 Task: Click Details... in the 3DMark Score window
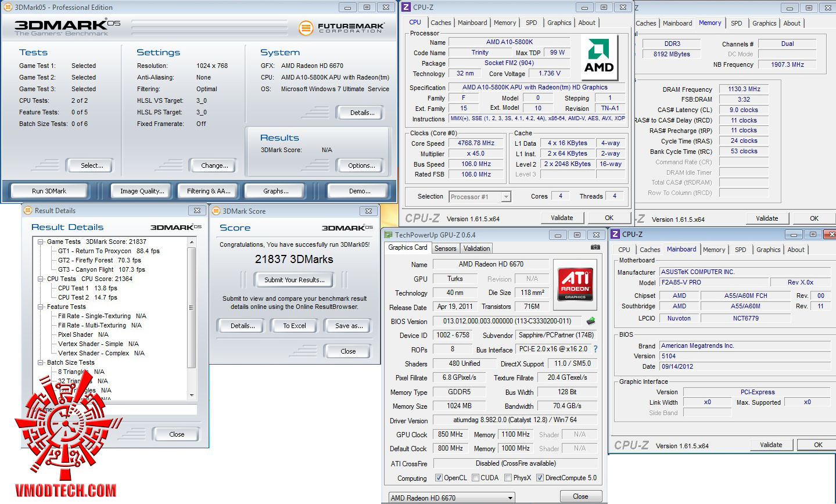tap(242, 326)
